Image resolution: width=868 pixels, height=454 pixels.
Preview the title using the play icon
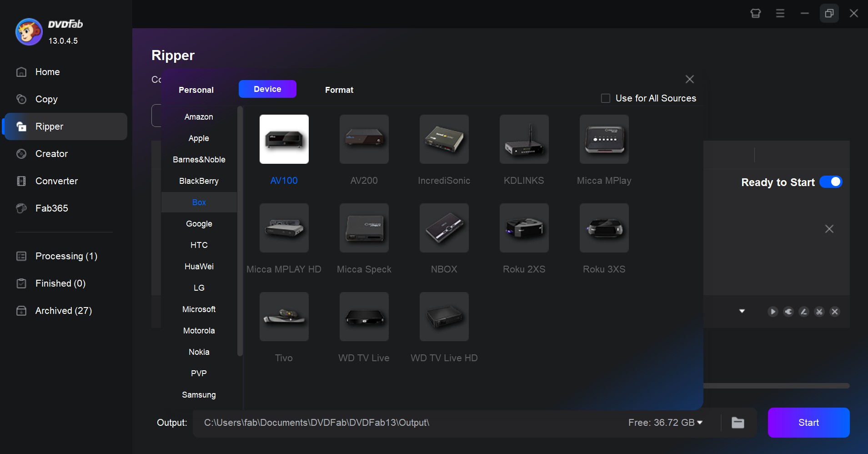point(773,312)
